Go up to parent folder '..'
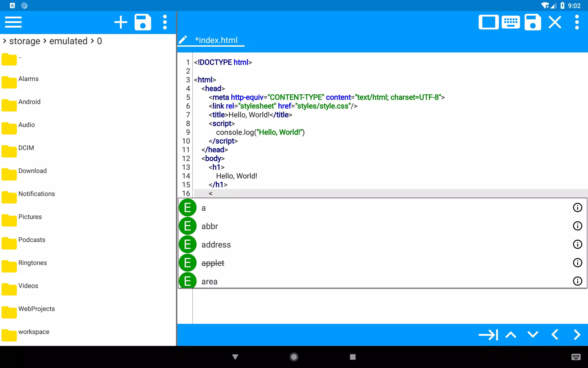Image resolution: width=588 pixels, height=368 pixels. click(88, 59)
